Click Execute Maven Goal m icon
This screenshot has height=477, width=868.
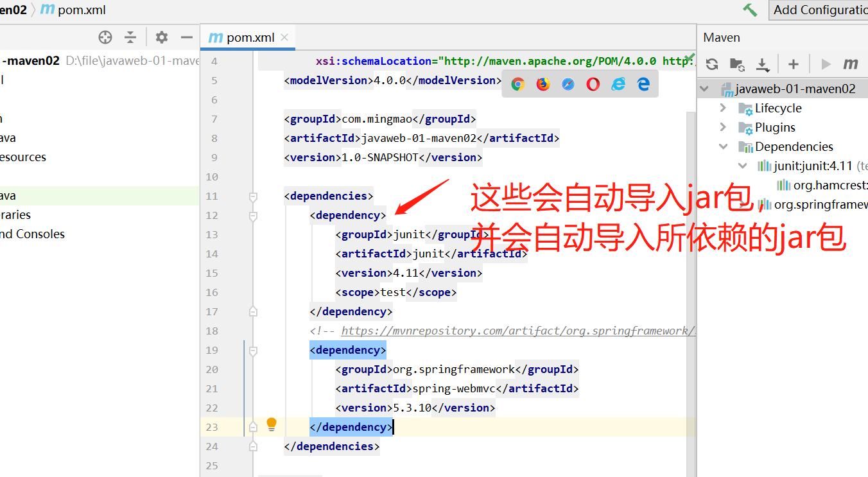[x=851, y=64]
